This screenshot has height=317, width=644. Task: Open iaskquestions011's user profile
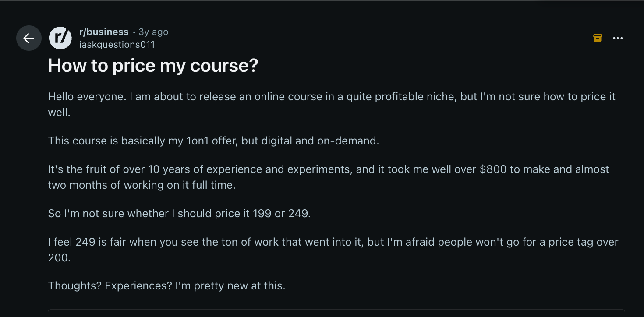point(117,44)
